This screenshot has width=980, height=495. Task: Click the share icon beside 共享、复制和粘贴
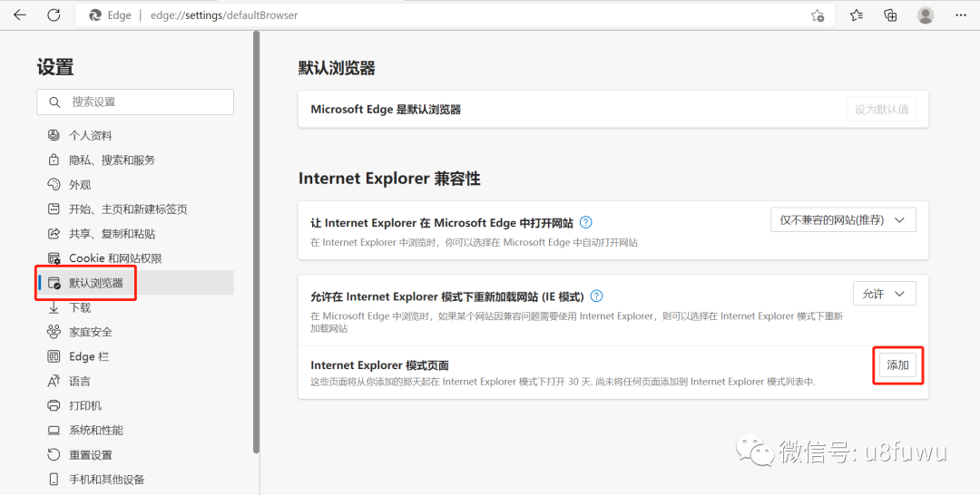(54, 234)
